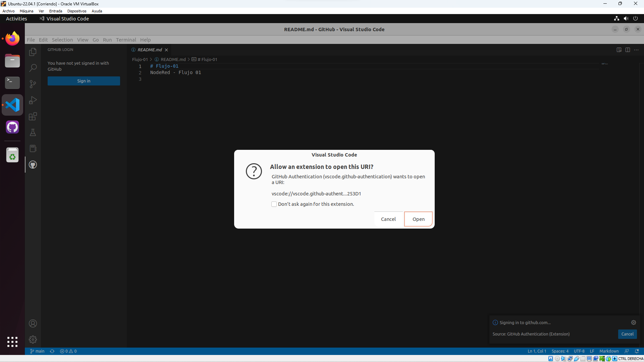Cancel the Signing in to github.com notification
The height and width of the screenshot is (362, 644).
point(627,334)
